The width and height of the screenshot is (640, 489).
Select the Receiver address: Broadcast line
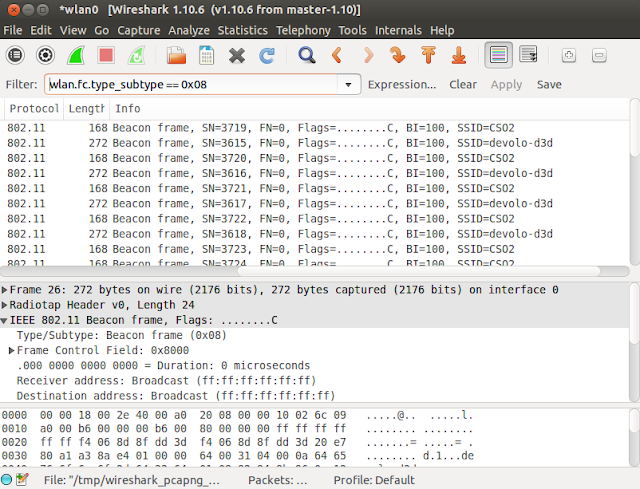tap(314, 380)
